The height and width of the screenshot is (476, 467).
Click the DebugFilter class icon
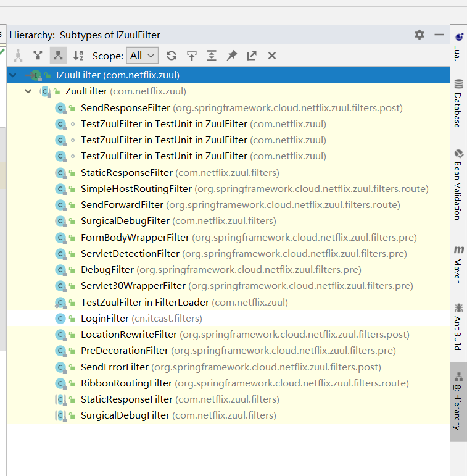[x=60, y=270]
